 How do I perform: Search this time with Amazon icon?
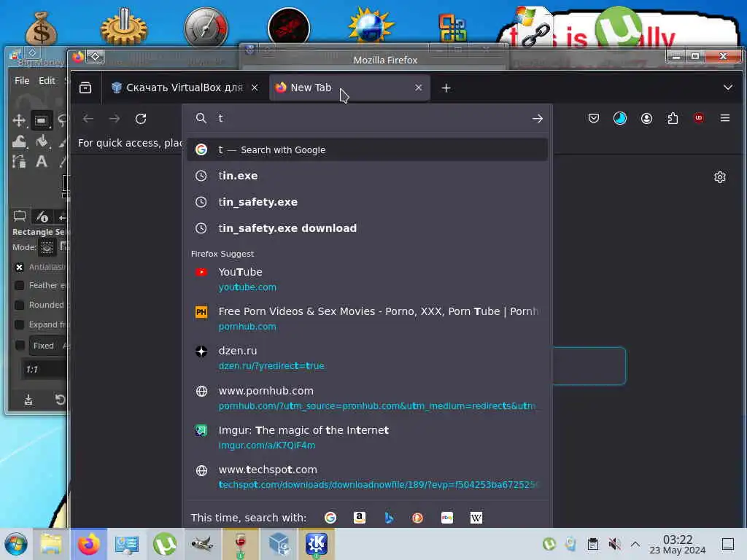coord(360,518)
